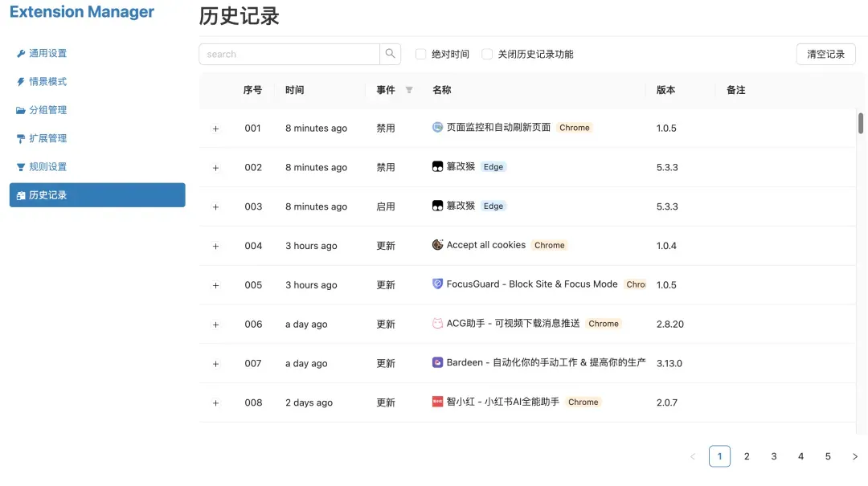Focus the search input field
Viewport: 868px width, 486px height.
(289, 54)
